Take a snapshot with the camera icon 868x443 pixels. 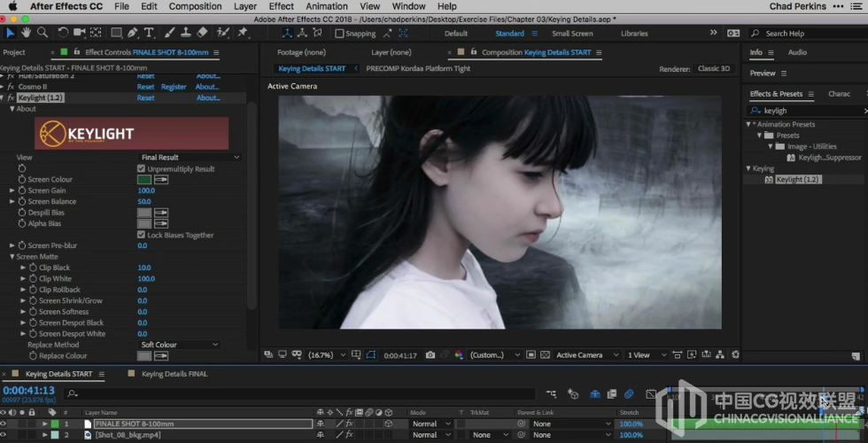point(430,355)
